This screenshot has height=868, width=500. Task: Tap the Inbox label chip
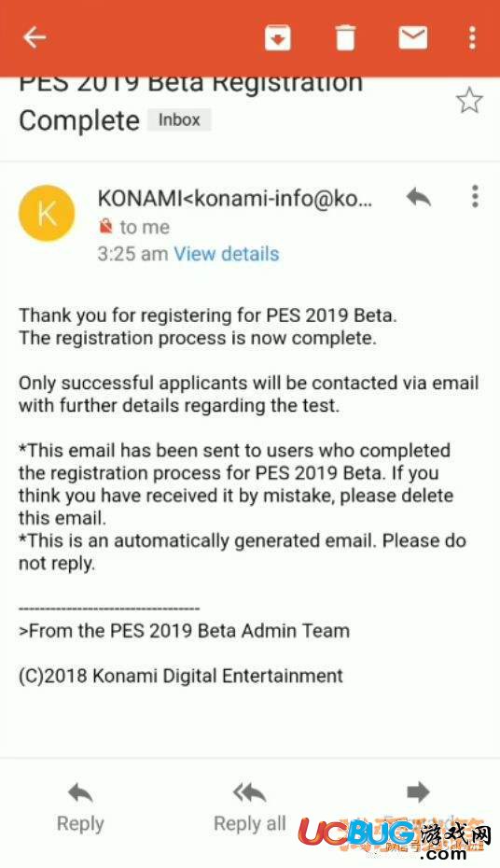[x=179, y=119]
